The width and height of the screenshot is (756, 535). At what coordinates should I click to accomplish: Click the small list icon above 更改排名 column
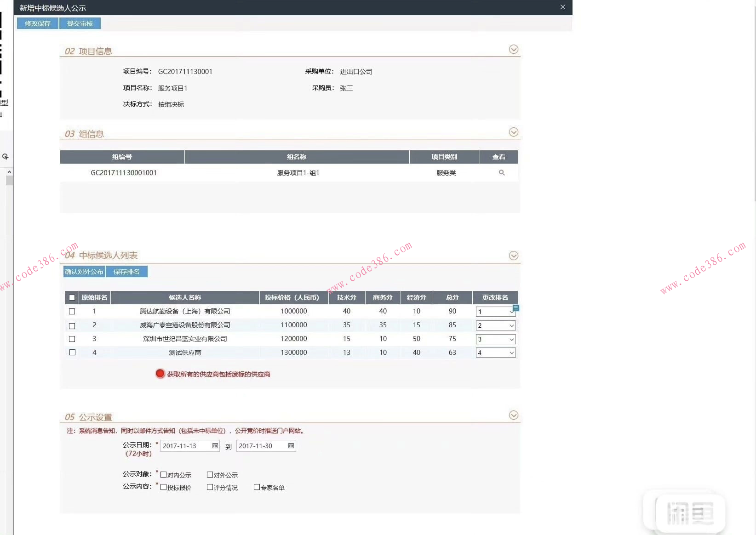515,307
